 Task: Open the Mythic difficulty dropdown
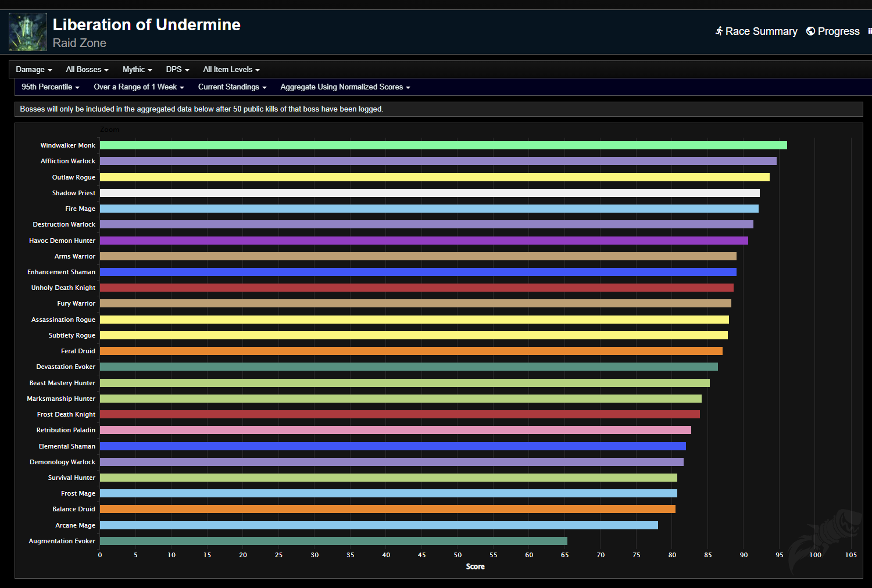pos(137,69)
